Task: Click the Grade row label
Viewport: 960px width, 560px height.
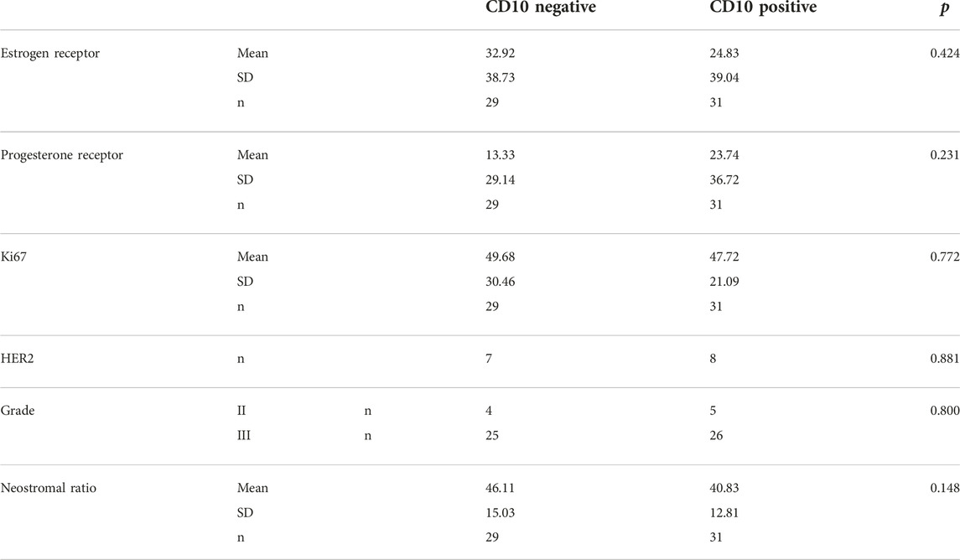Action: click(17, 411)
